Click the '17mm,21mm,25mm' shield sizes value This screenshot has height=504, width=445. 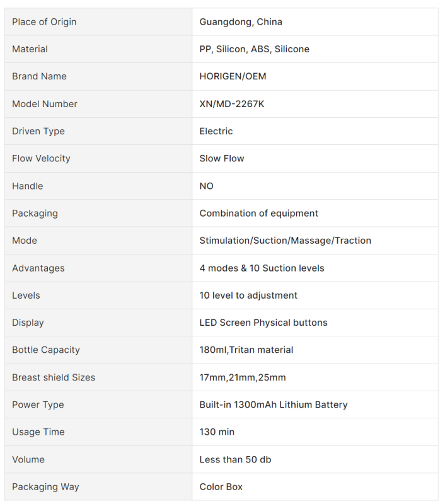click(242, 377)
